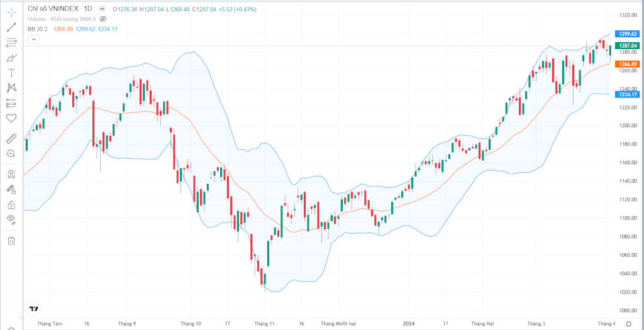Click the blue 1299.62 upper band axis label
Image resolution: width=644 pixels, height=330 pixels.
pyautogui.click(x=626, y=34)
